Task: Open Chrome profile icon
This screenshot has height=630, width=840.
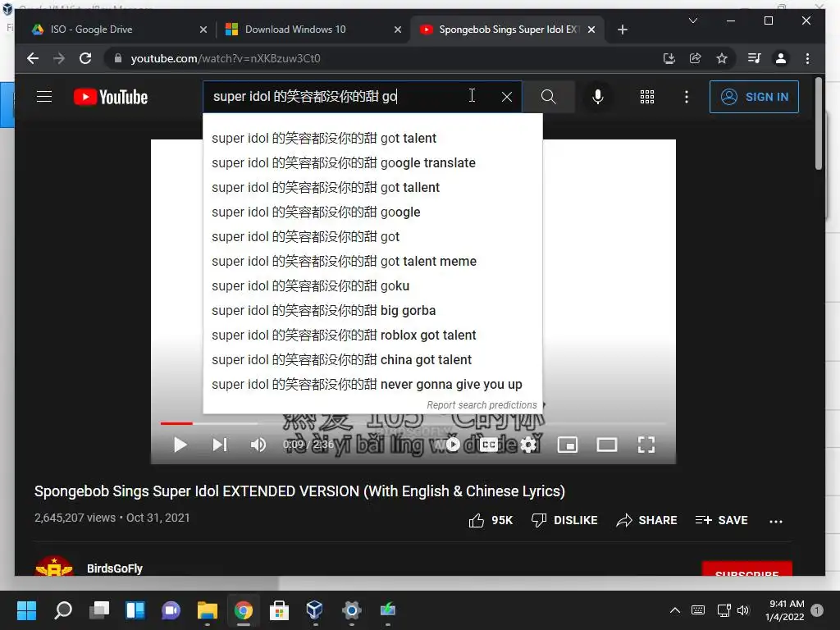Action: [781, 58]
